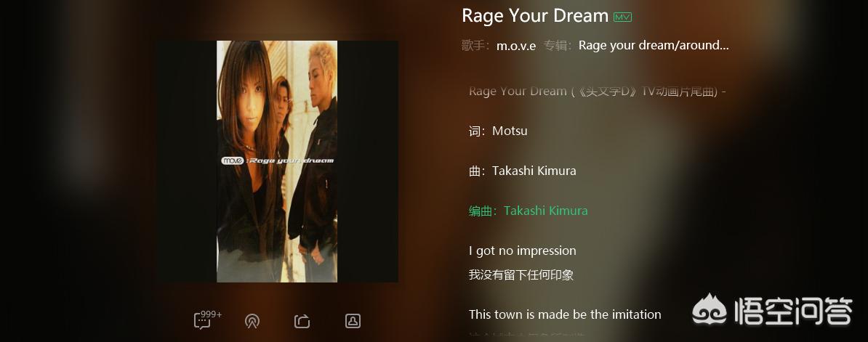Open the green MV badge beside the title
The height and width of the screenshot is (342, 868).
[x=623, y=17]
